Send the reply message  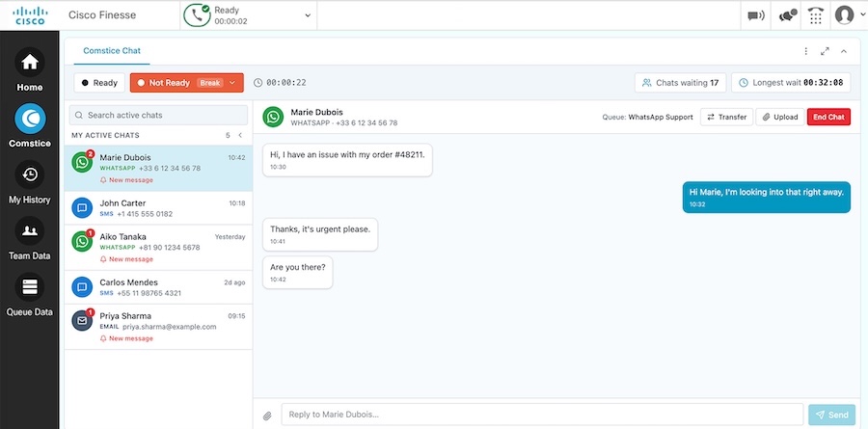click(x=831, y=415)
